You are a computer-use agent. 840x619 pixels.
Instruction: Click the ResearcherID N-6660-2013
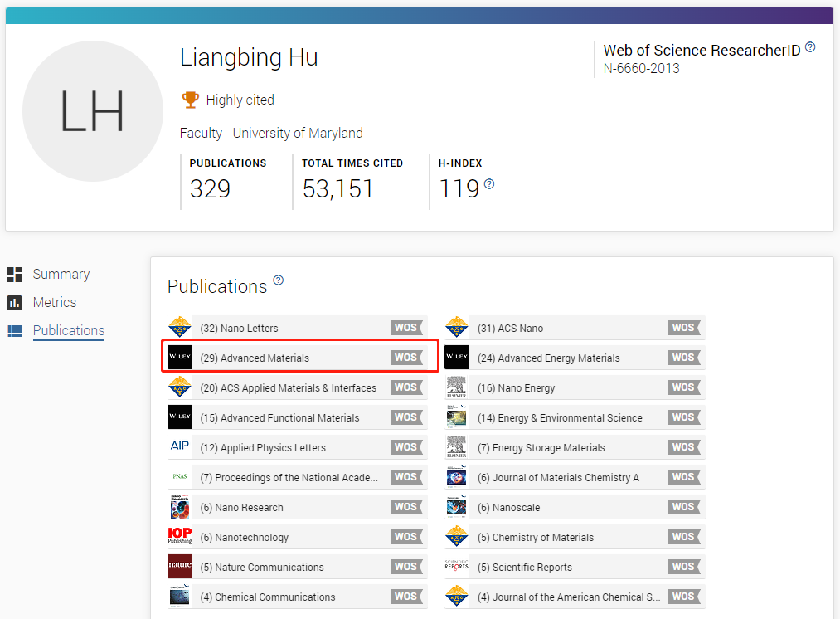click(x=641, y=69)
